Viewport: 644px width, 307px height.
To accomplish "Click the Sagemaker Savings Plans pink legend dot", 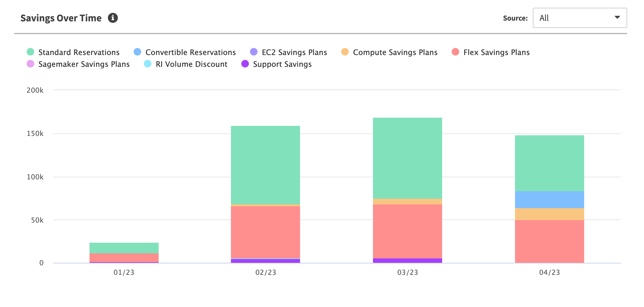I will [x=30, y=64].
